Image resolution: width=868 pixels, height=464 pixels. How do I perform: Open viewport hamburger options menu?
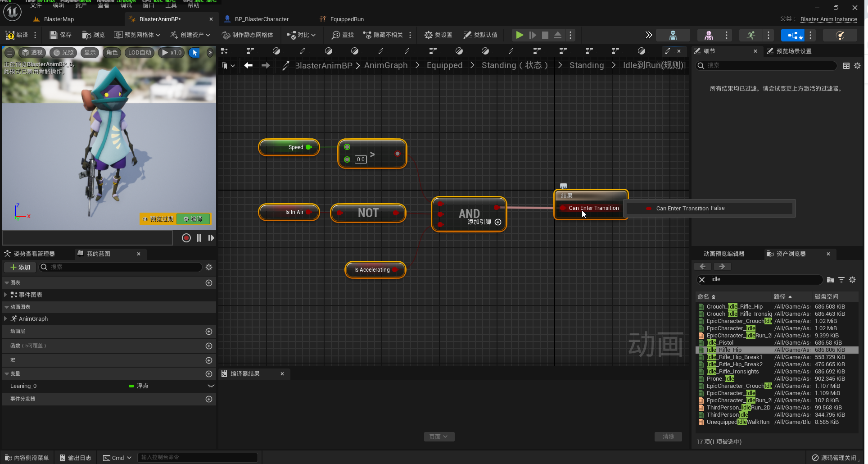9,53
